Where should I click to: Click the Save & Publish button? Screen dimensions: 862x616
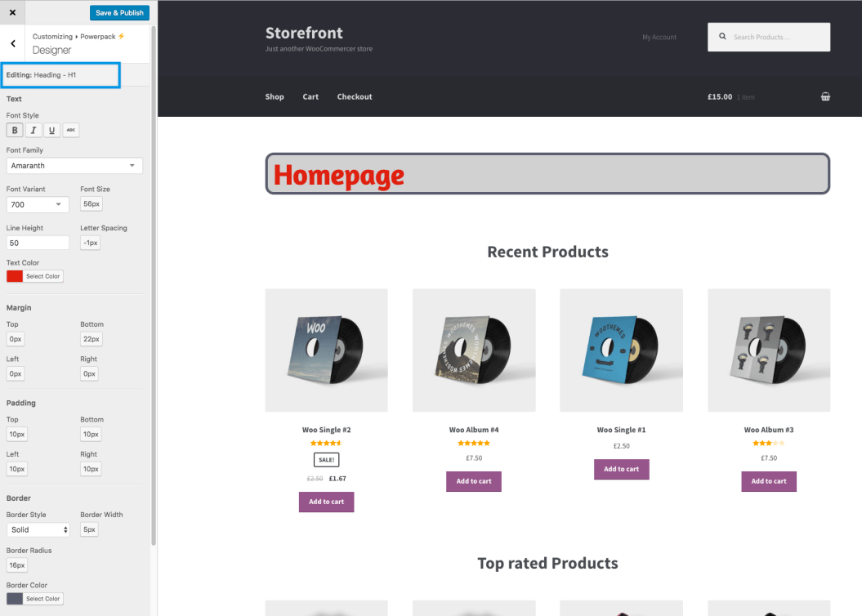pyautogui.click(x=119, y=12)
